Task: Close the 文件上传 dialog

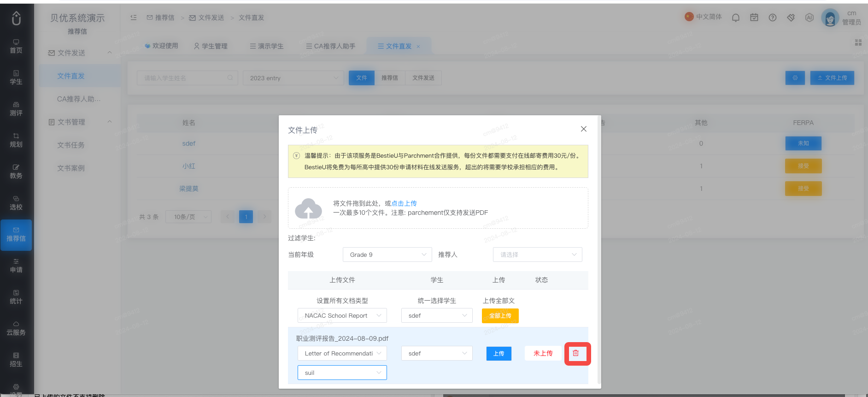Action: pyautogui.click(x=584, y=129)
